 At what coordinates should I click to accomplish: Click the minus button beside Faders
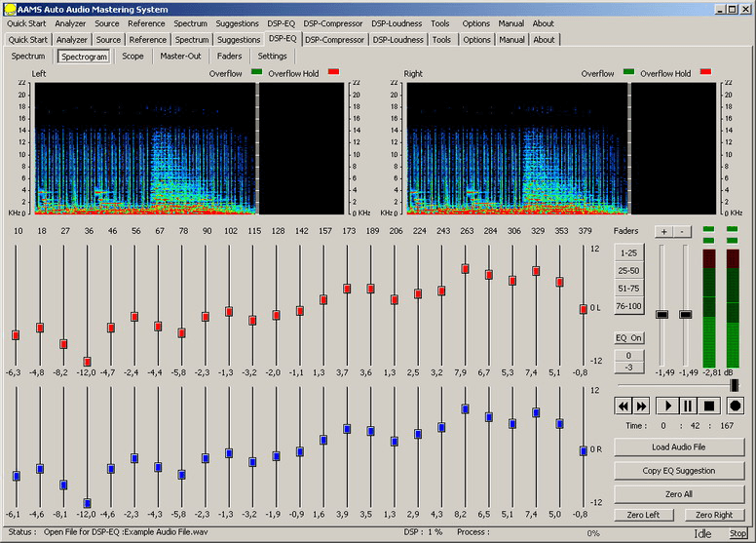682,232
